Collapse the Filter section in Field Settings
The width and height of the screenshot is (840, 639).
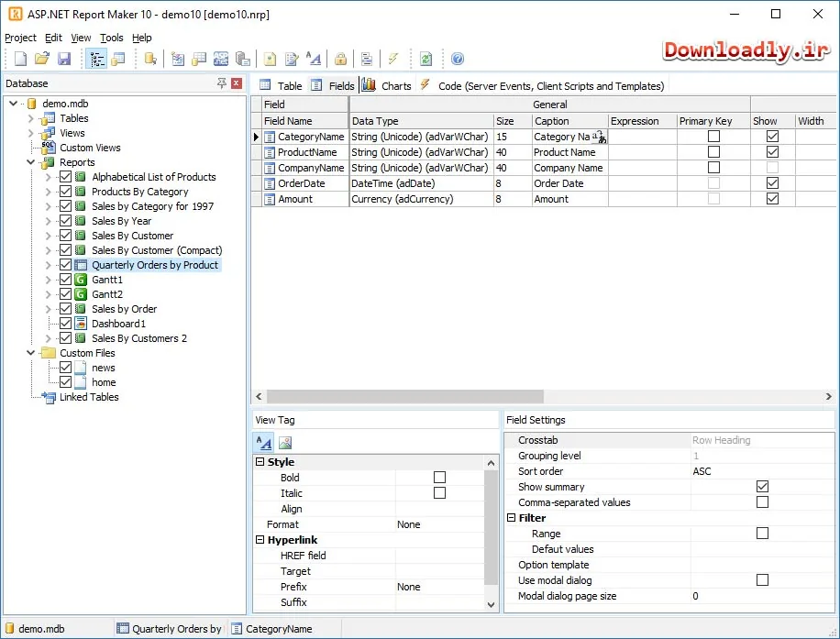[x=511, y=518]
